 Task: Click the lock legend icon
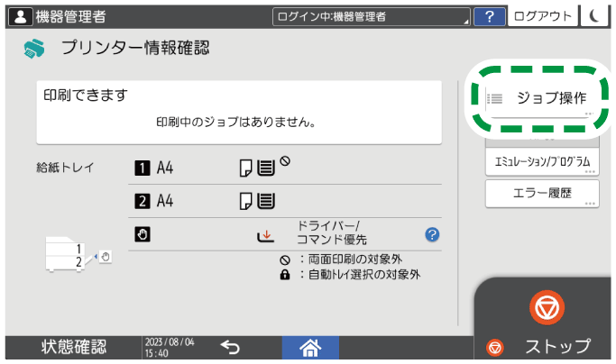[285, 275]
